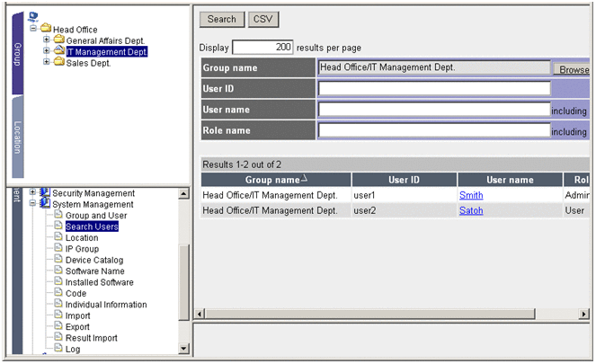Expand the General Affairs Dept. tree node
This screenshot has height=364, width=596.
pos(47,40)
